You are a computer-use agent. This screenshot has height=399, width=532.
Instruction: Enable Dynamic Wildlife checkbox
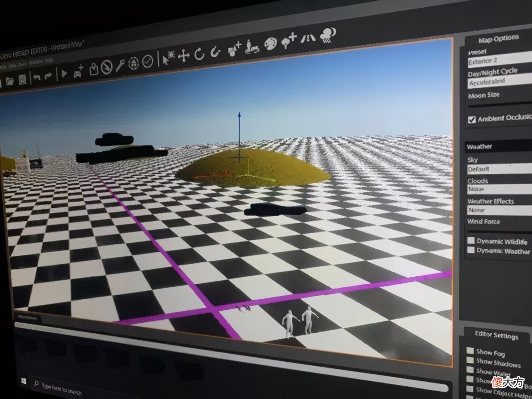[471, 241]
